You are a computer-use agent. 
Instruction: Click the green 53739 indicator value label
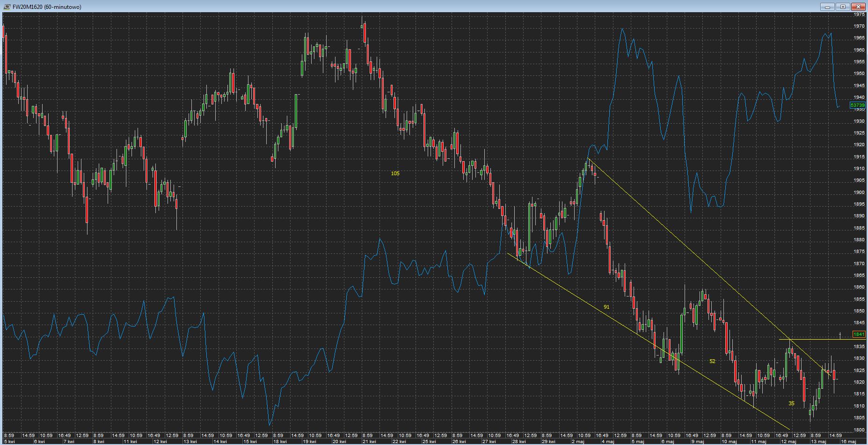(858, 105)
